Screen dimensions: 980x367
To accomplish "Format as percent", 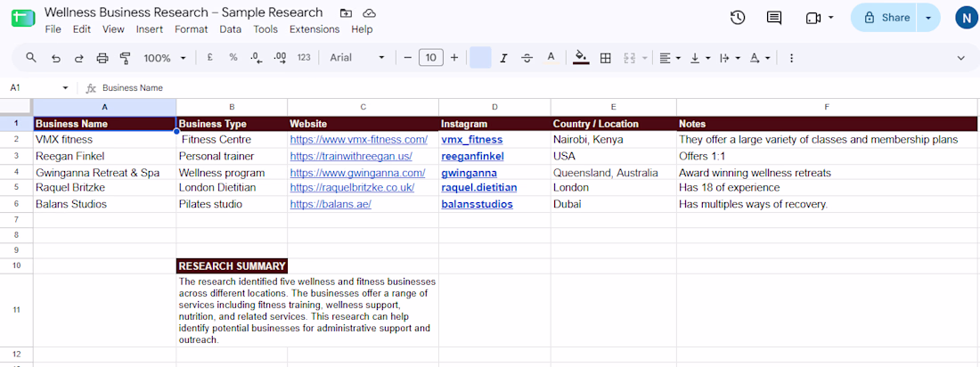I will pyautogui.click(x=233, y=58).
